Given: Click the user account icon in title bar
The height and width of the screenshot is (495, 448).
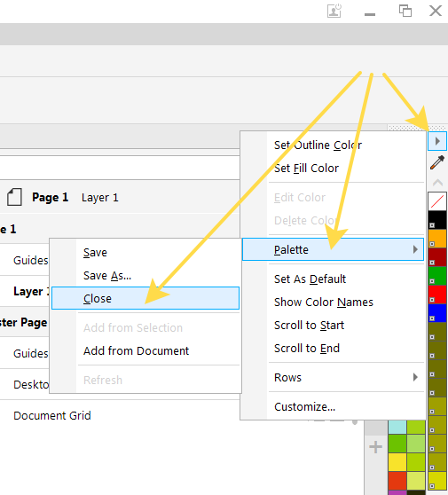Looking at the screenshot, I should pyautogui.click(x=334, y=11).
